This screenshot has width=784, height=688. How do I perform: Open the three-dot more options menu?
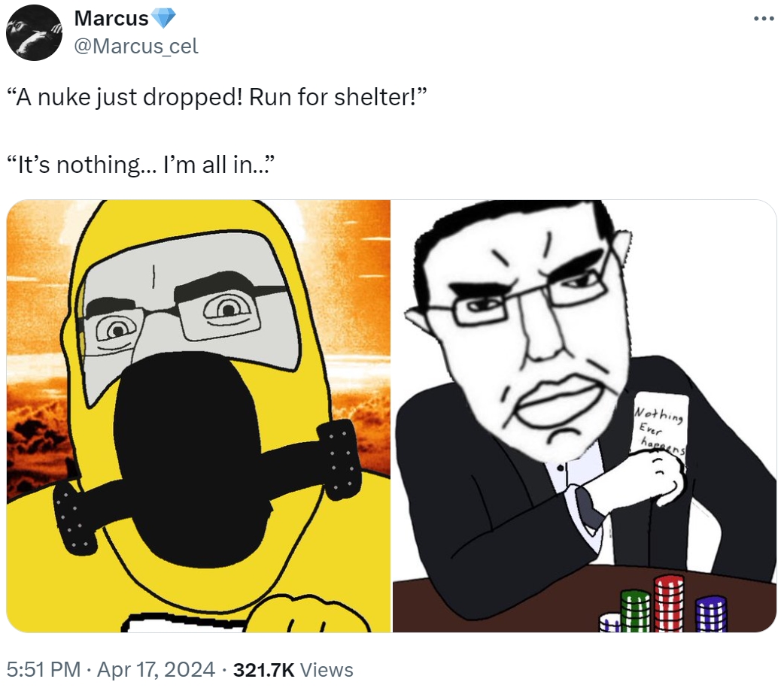click(x=764, y=19)
